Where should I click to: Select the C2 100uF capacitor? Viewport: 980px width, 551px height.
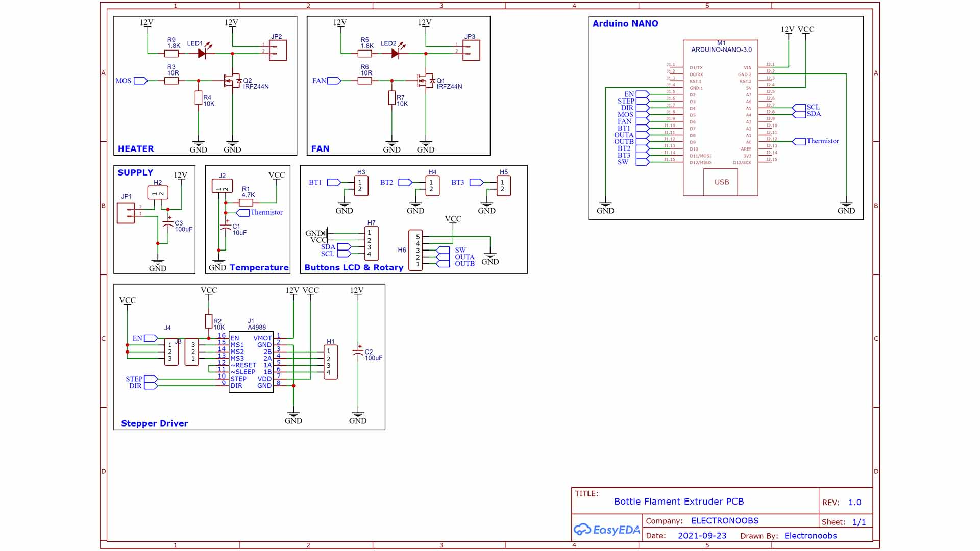click(x=358, y=352)
